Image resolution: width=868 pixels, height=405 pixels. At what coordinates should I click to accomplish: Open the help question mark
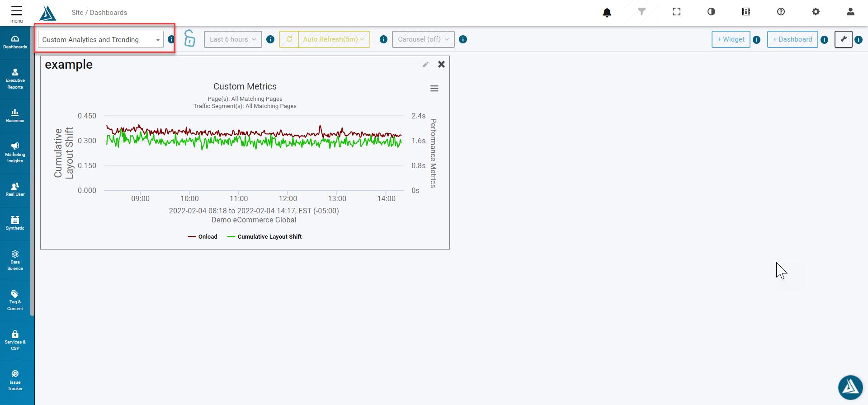(781, 12)
